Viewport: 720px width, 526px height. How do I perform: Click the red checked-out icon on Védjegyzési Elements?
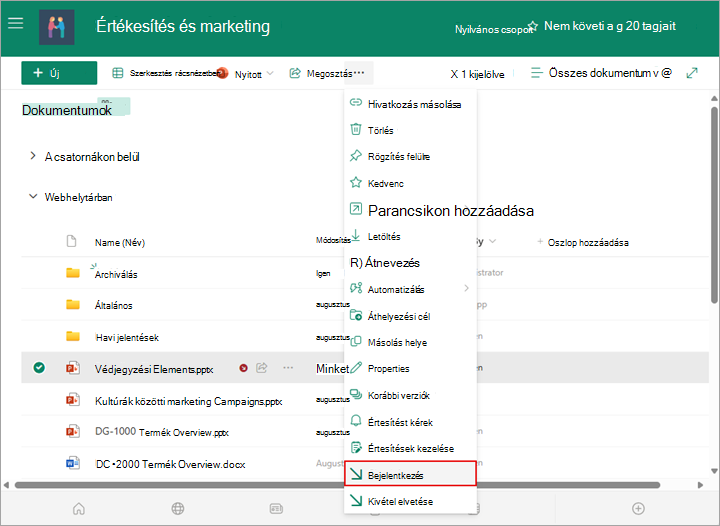(x=243, y=368)
